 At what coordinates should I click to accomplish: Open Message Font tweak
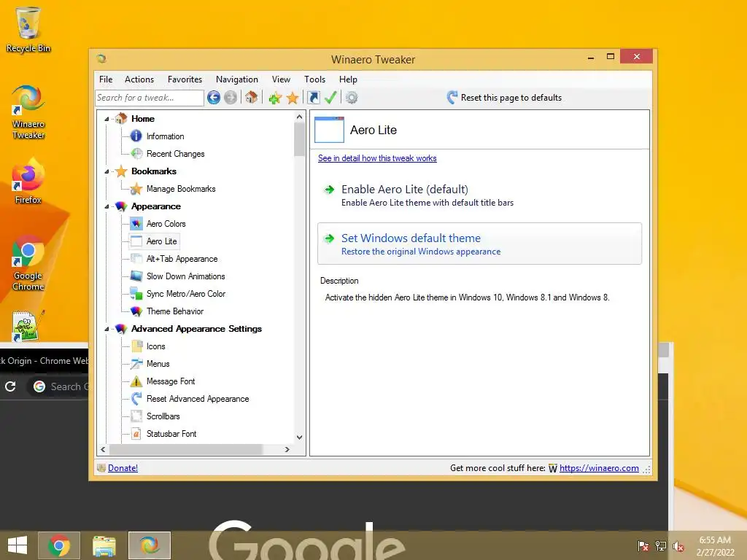171,381
